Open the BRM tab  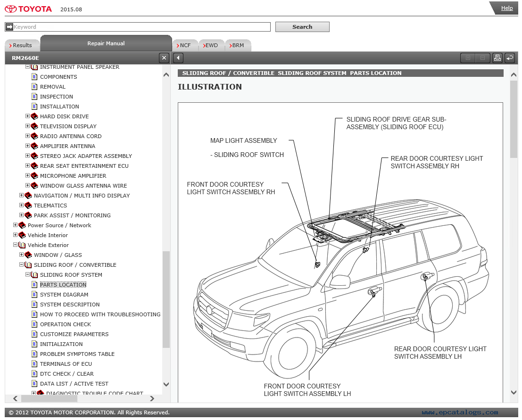tap(238, 45)
